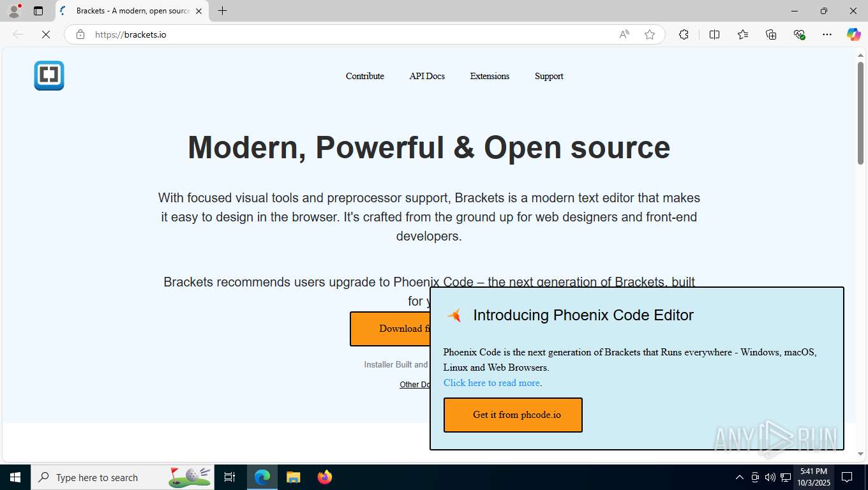View site information lock icon
Screen dimensions: 868x490
point(80,34)
